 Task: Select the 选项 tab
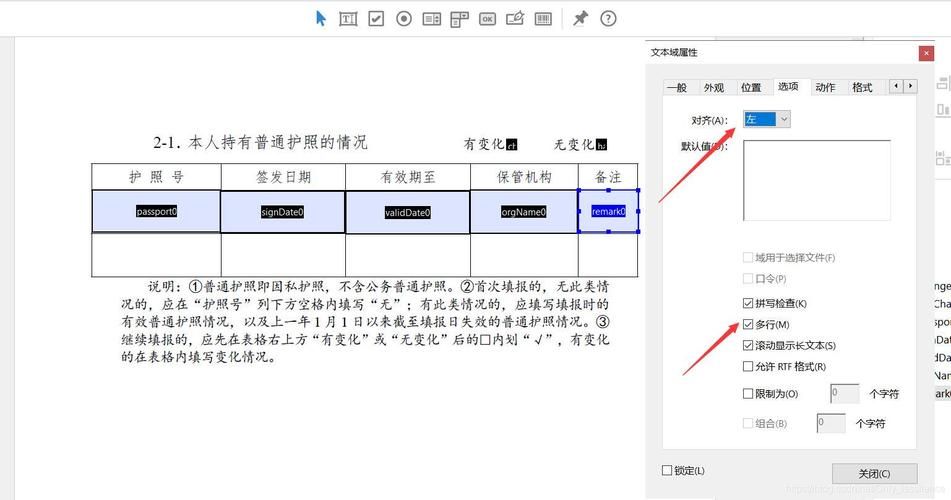(788, 87)
